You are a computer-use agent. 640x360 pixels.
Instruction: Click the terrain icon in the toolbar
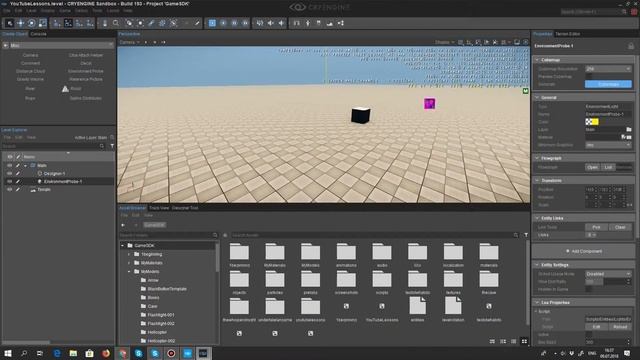coord(329,23)
